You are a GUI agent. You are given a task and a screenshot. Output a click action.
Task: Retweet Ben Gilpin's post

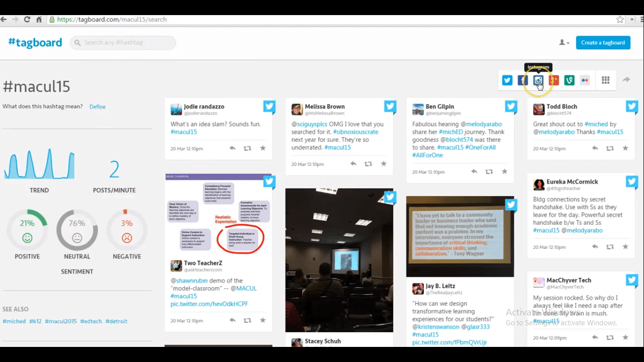point(489,172)
